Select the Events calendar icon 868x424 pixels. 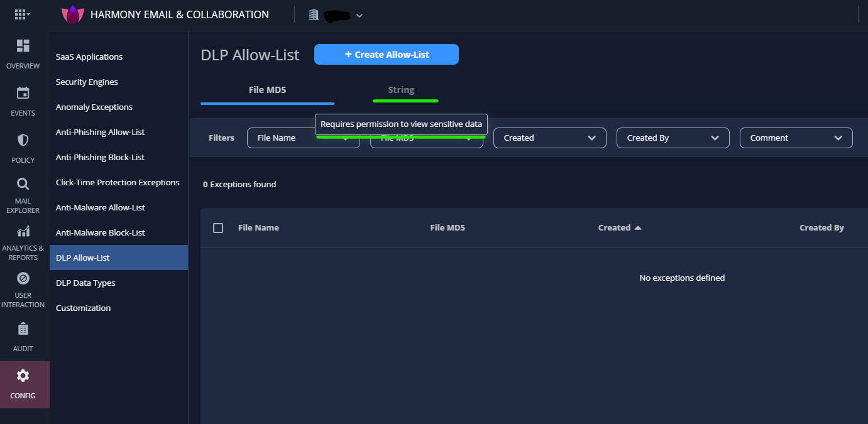click(23, 93)
